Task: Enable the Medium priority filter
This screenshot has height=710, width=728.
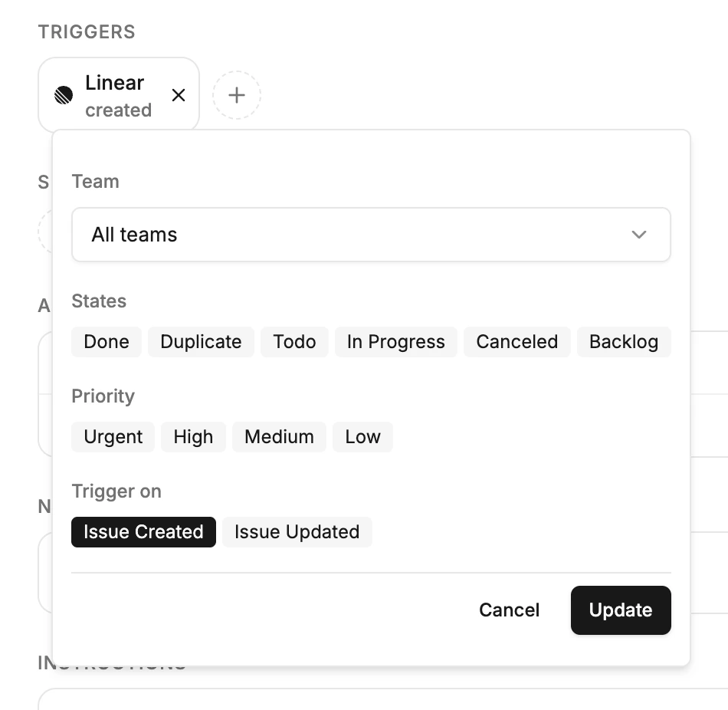Action: pos(279,436)
